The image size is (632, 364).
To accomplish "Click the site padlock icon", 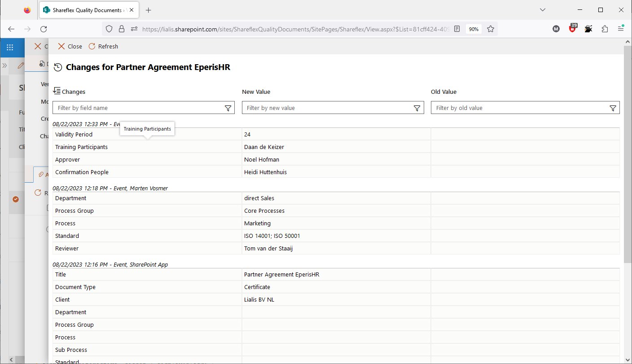I will point(121,29).
